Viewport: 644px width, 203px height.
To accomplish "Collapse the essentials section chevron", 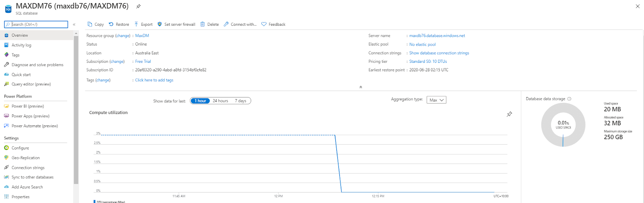I will [361, 87].
